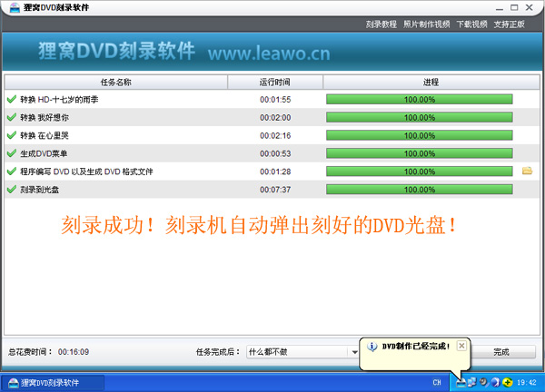Click checkmark icon beside 程序编写 DVD task

12,171
